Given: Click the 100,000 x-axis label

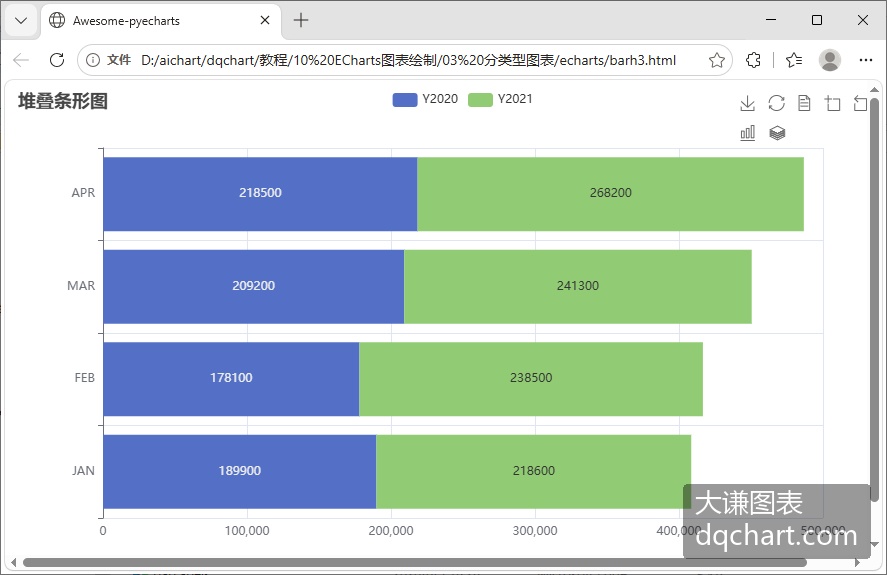Looking at the screenshot, I should tap(247, 531).
